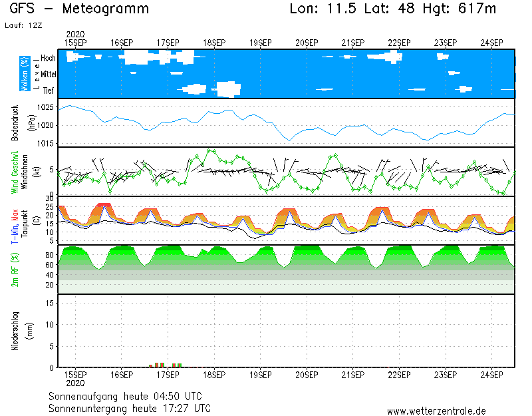Click '18SEP' on the bottom date axis
The width and height of the screenshot is (532, 416).
pos(214,375)
